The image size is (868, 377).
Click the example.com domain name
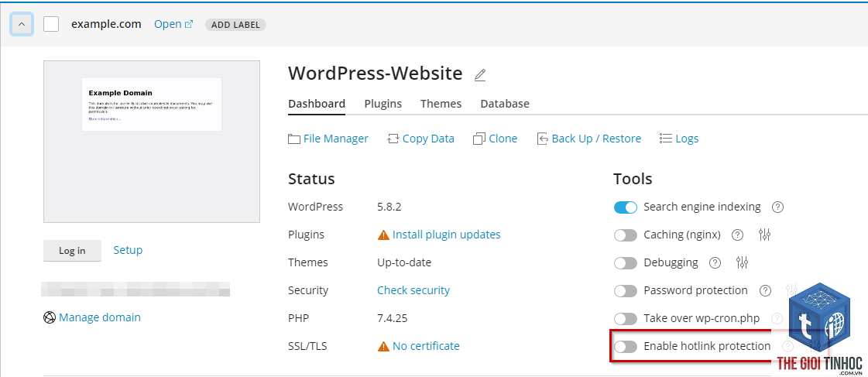coord(106,24)
